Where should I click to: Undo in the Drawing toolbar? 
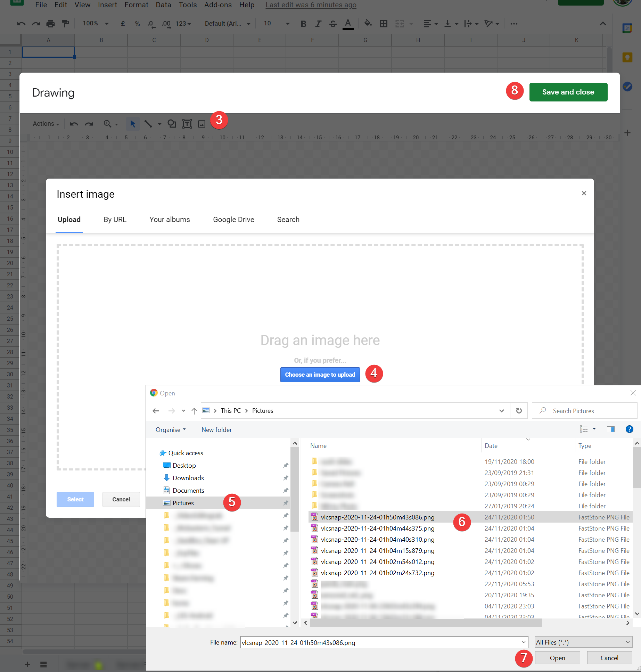(74, 124)
